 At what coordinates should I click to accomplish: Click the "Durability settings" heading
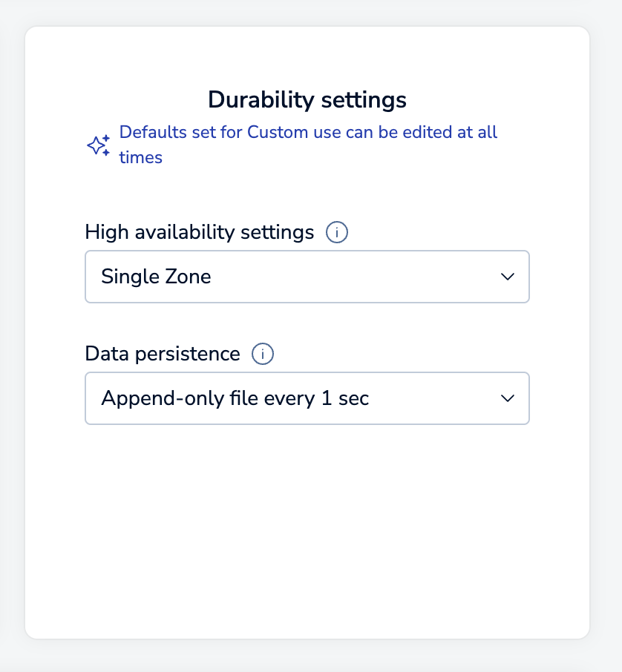coord(307,99)
